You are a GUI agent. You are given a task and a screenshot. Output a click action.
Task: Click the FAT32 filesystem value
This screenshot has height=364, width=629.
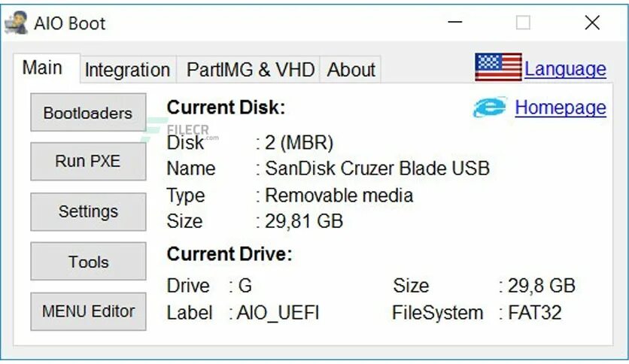point(534,313)
